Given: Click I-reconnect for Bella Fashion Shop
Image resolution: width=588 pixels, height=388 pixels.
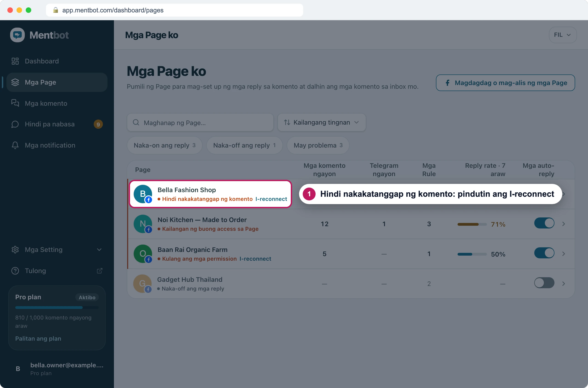Looking at the screenshot, I should [x=271, y=199].
